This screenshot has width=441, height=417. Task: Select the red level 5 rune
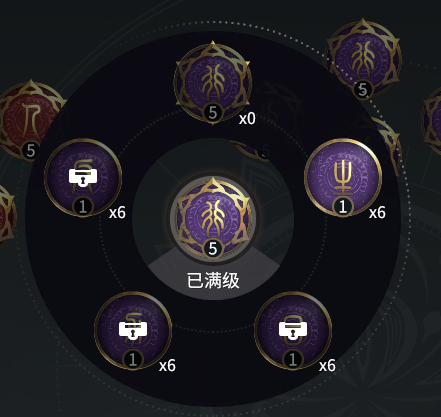point(31,120)
